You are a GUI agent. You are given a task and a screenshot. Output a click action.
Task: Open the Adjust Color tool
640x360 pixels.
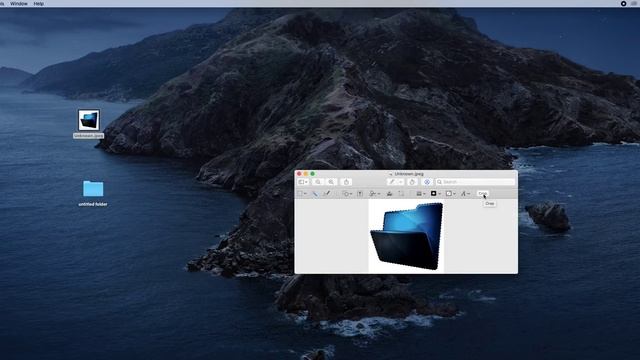pyautogui.click(x=389, y=193)
